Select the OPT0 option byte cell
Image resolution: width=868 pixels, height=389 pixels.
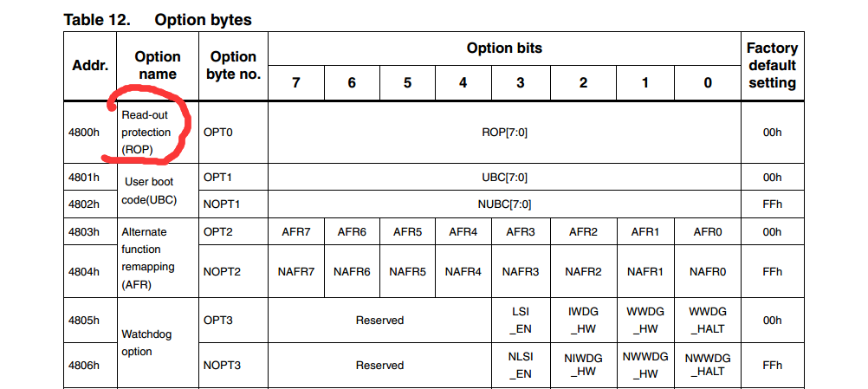coord(233,133)
